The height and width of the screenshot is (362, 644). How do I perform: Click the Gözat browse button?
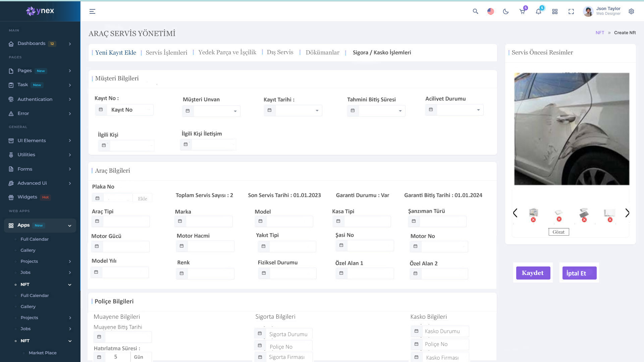pos(558,232)
